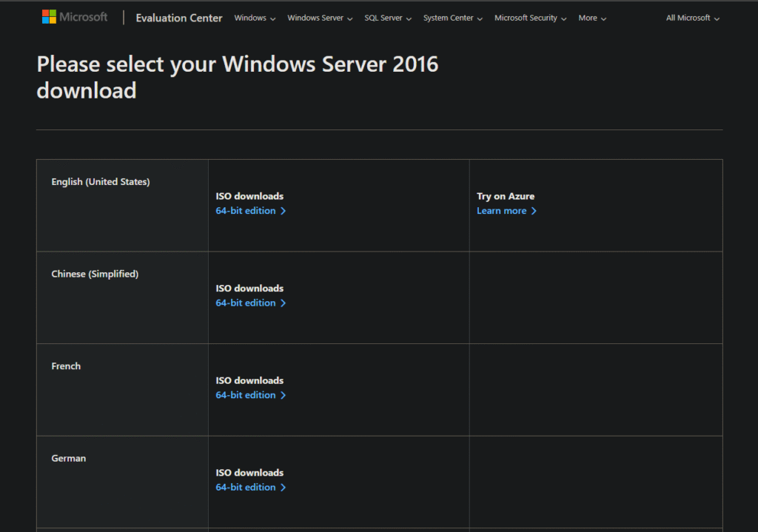
Task: Select the French row label
Action: point(66,366)
